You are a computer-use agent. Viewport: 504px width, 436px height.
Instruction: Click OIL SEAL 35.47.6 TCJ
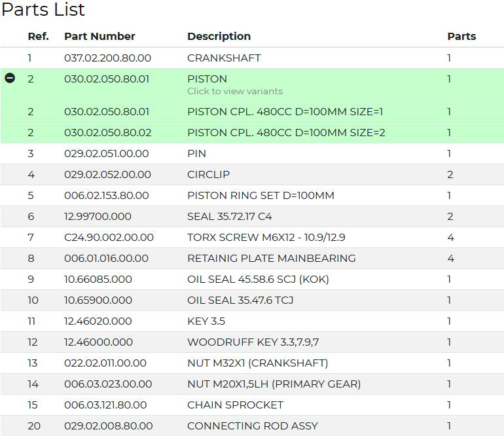click(240, 300)
